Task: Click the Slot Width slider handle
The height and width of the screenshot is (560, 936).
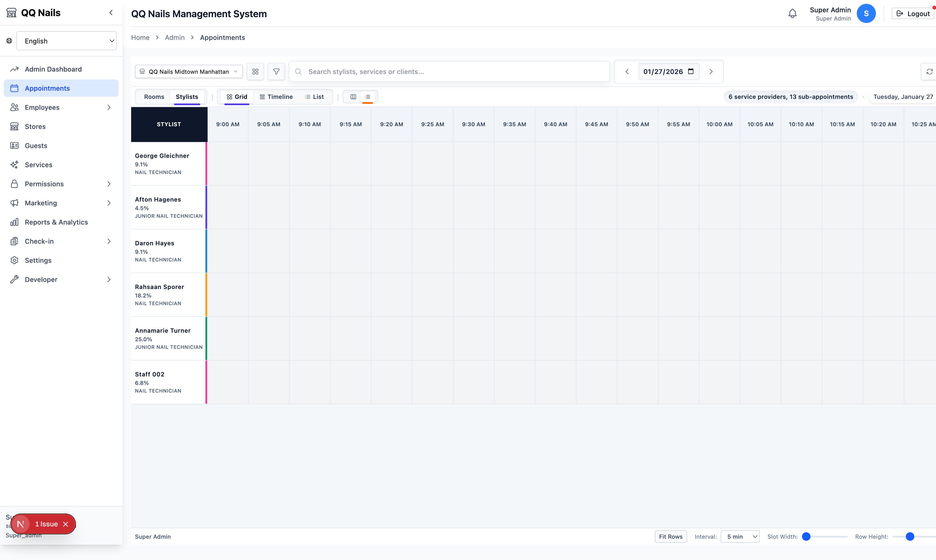Action: pos(806,536)
